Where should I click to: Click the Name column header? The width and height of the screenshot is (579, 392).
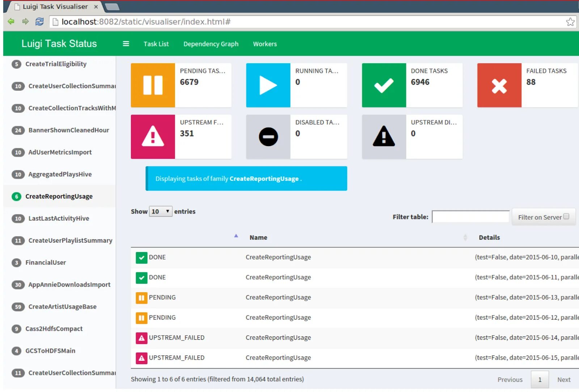point(258,238)
